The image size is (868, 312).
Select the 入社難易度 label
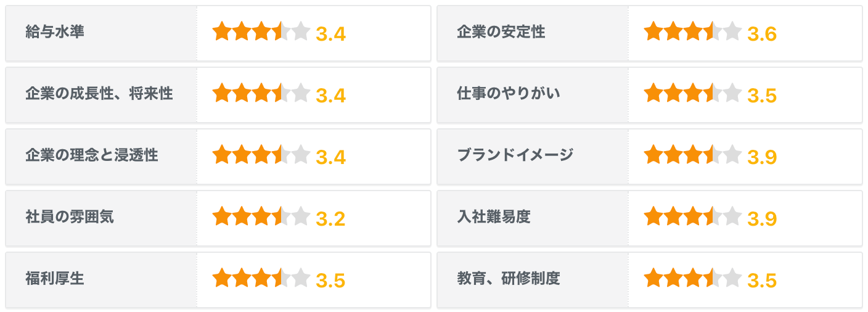pyautogui.click(x=493, y=216)
